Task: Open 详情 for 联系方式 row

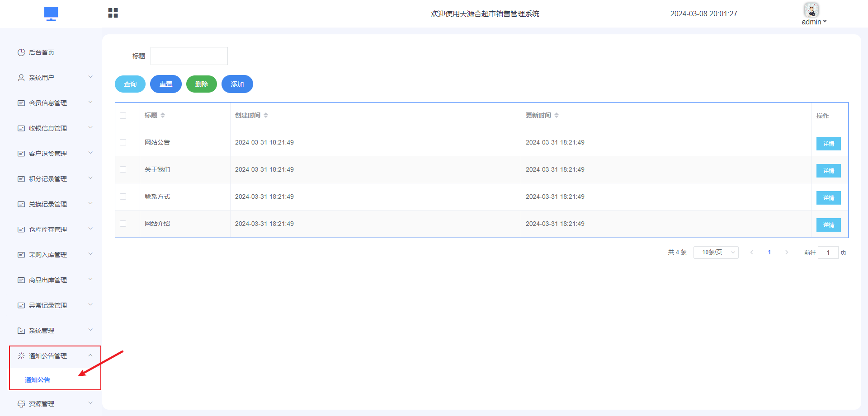Action: [829, 198]
